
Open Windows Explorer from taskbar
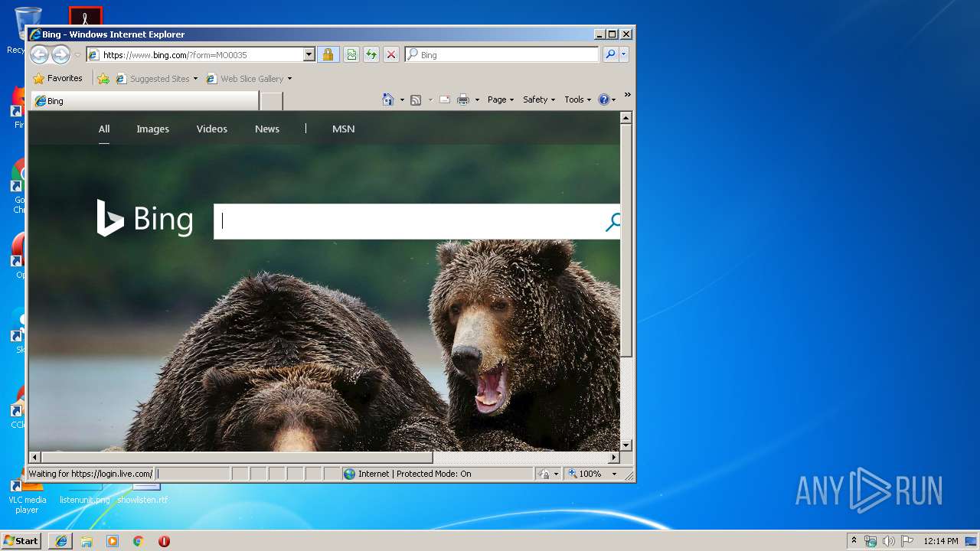click(x=87, y=541)
